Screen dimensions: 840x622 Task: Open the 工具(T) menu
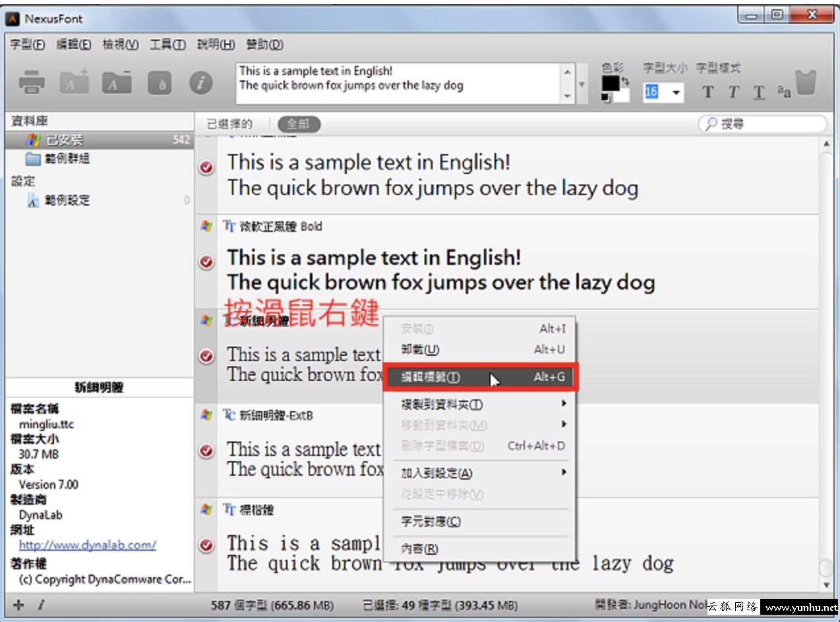(167, 44)
